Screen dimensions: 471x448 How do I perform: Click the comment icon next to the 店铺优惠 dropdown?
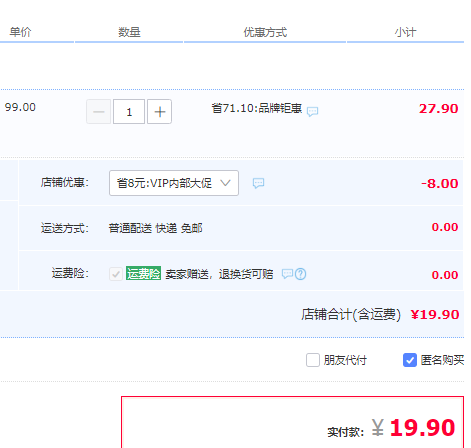[x=258, y=183]
